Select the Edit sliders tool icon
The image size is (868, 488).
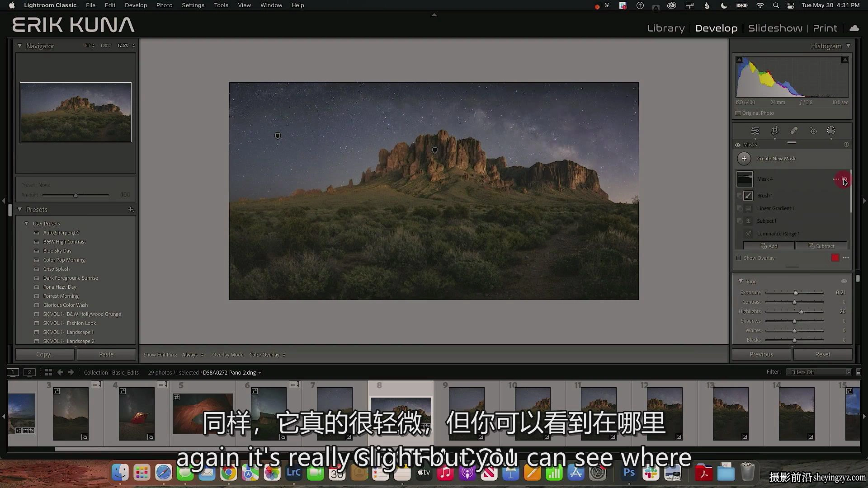click(755, 131)
